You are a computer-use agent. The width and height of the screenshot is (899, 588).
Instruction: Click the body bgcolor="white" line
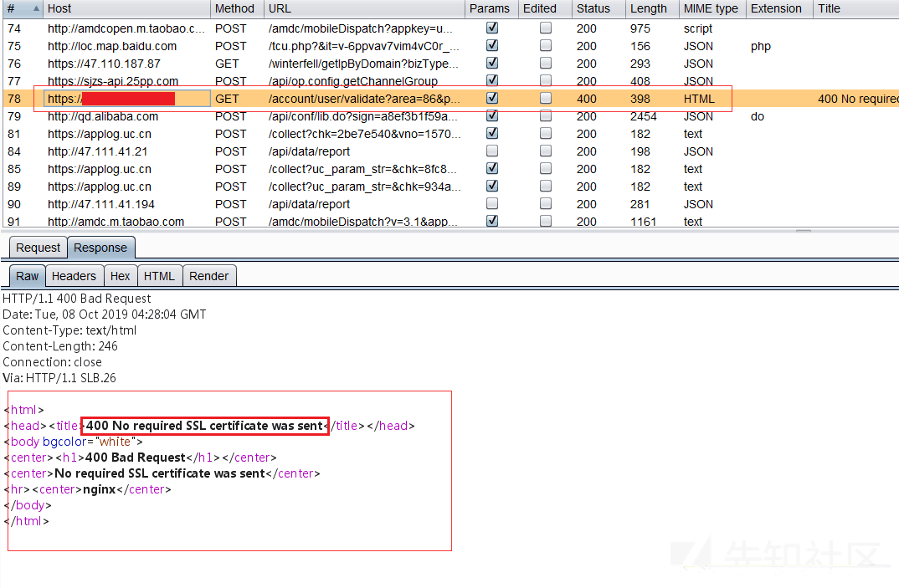click(x=74, y=442)
